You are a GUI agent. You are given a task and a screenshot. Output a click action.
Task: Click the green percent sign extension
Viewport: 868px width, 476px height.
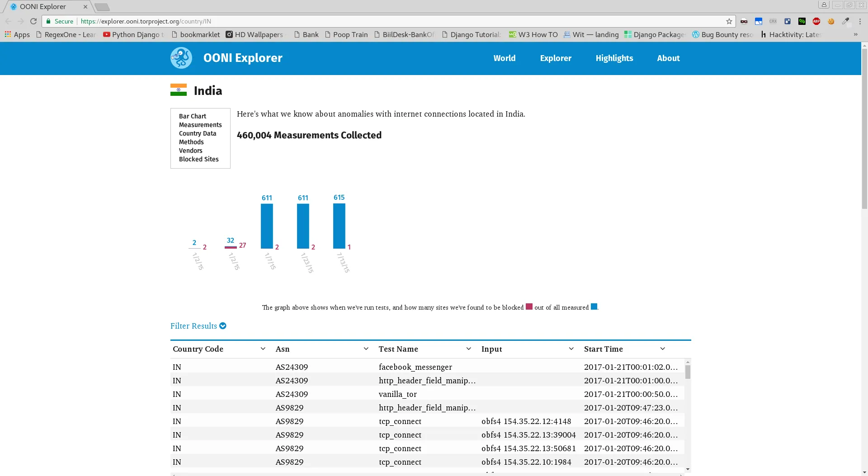coord(802,21)
